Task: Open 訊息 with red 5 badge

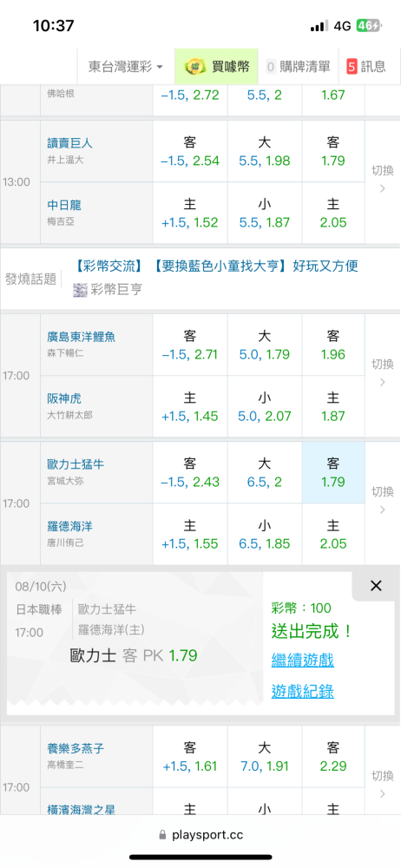Action: [366, 67]
